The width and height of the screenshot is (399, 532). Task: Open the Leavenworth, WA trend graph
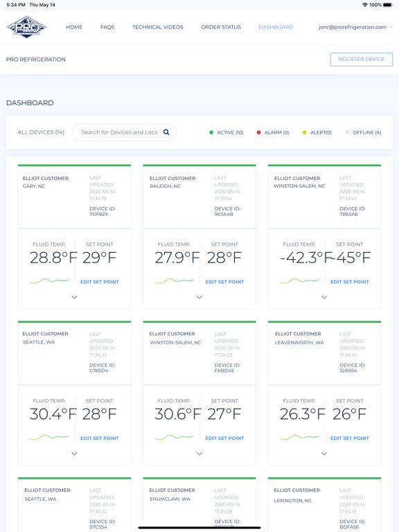click(x=299, y=437)
